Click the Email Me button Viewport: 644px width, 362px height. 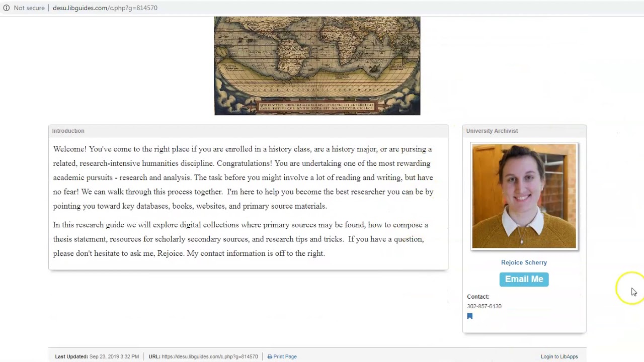[x=524, y=279]
